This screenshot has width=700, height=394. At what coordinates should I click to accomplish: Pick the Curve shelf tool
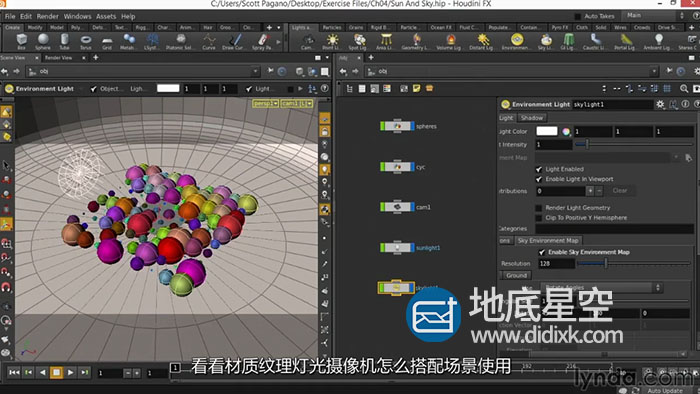209,41
